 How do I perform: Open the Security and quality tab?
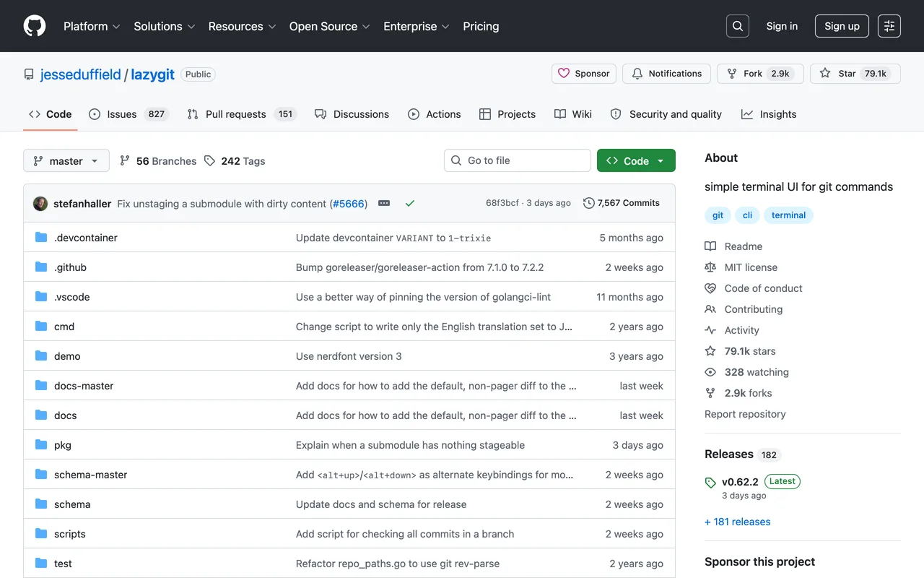666,114
